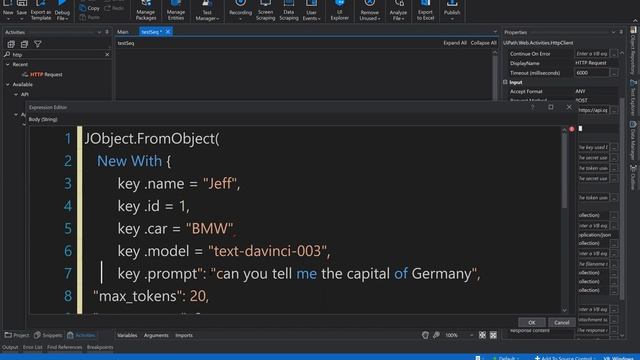This screenshot has height=360, width=640.
Task: Open the 100% zoom dropdown
Action: [x=471, y=335]
